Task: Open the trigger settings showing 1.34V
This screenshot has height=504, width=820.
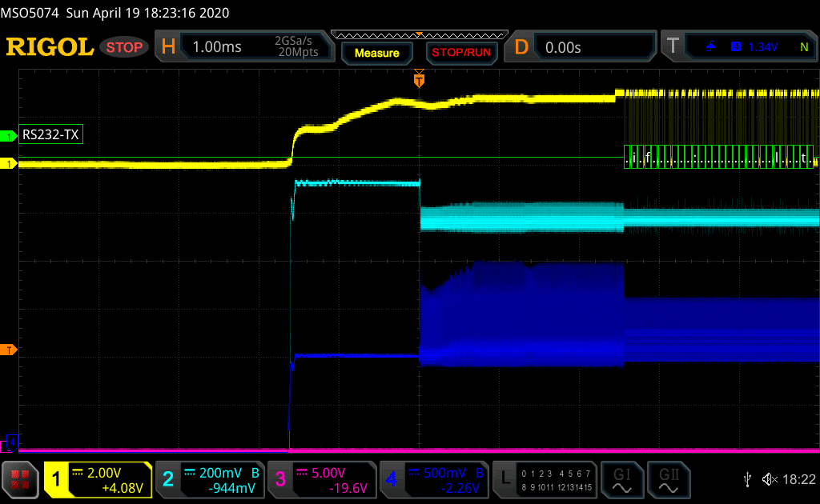Action: point(738,47)
